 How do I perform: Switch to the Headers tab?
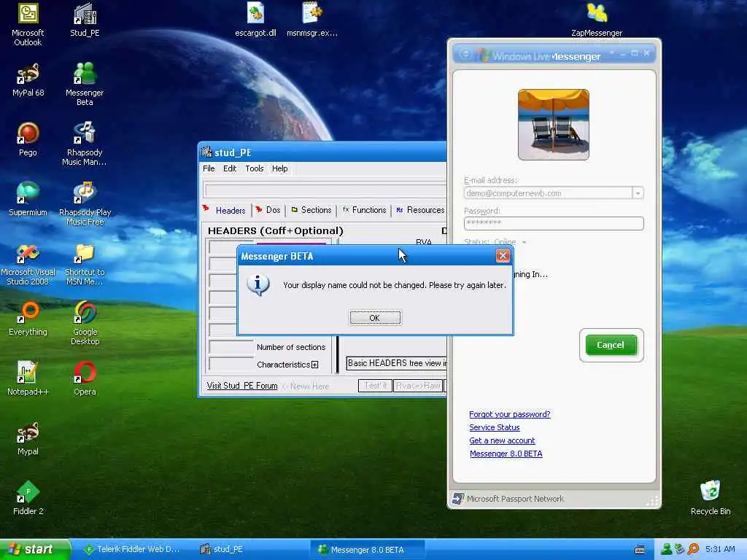[225, 210]
